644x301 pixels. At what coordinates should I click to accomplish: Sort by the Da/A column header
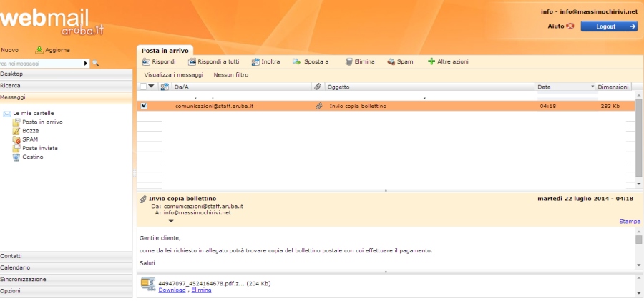point(242,87)
